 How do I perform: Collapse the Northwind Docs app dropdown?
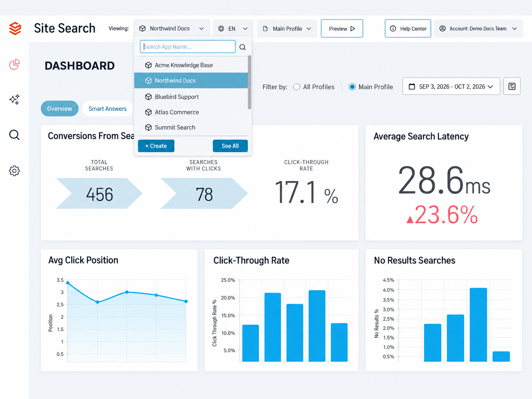tap(172, 29)
